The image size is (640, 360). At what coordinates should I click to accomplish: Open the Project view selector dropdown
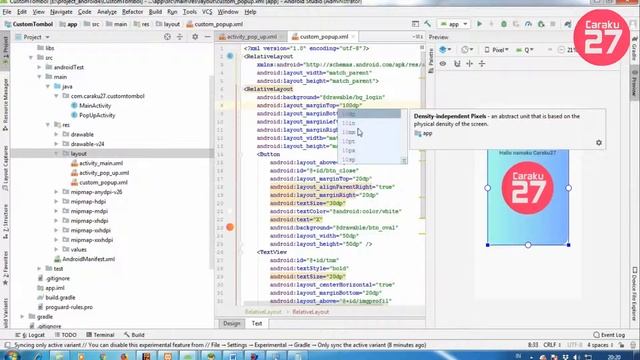tap(33, 37)
